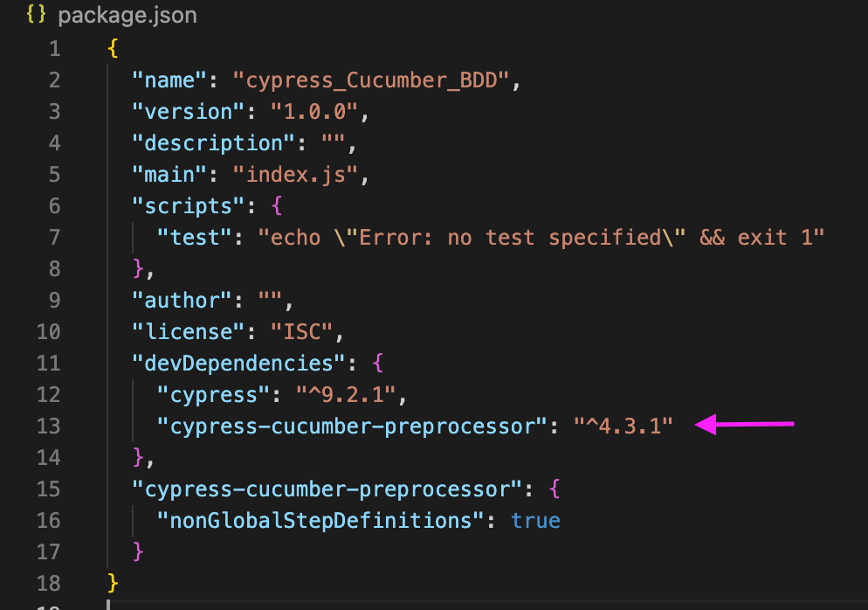Select the package.json tab title
This screenshot has width=868, height=610.
128,14
